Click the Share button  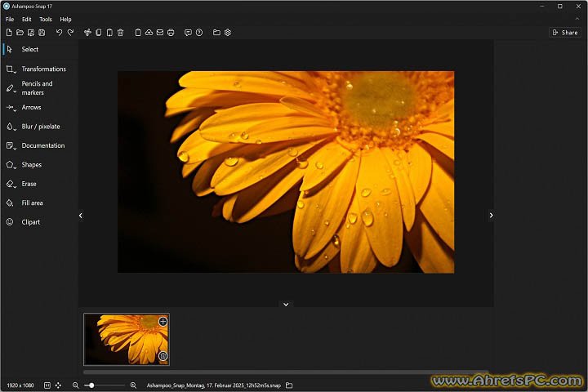coord(565,33)
